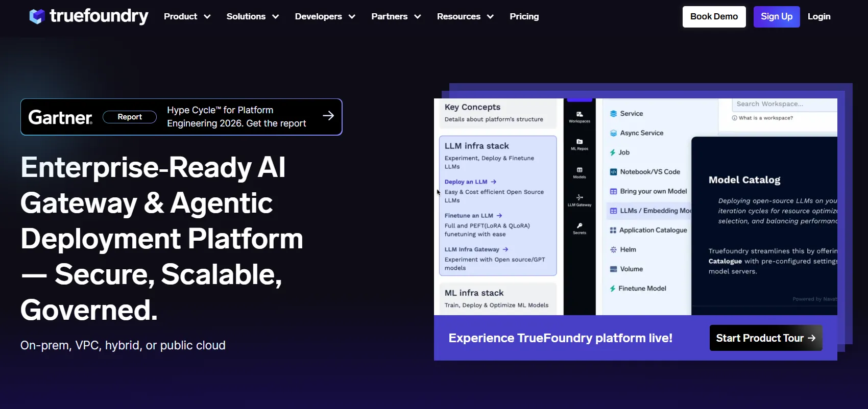Click the Workspaces sidebar icon
Viewport: 868px width, 409px height.
pyautogui.click(x=580, y=114)
